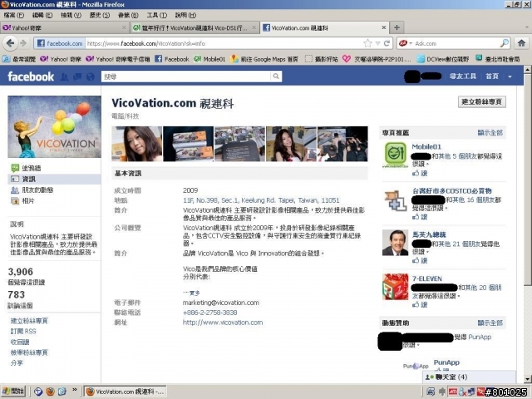Open Facebook messages icon
Screen dimensions: 532x399
click(77, 77)
